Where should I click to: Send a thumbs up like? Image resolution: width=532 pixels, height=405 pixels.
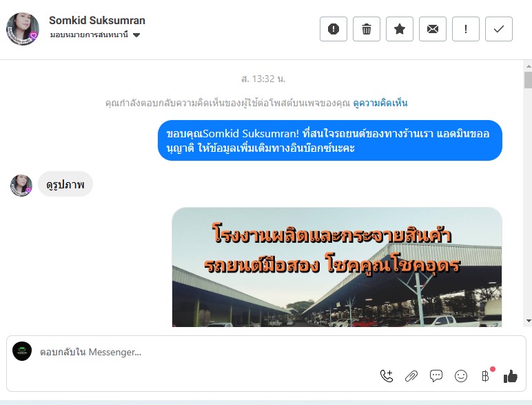click(510, 376)
